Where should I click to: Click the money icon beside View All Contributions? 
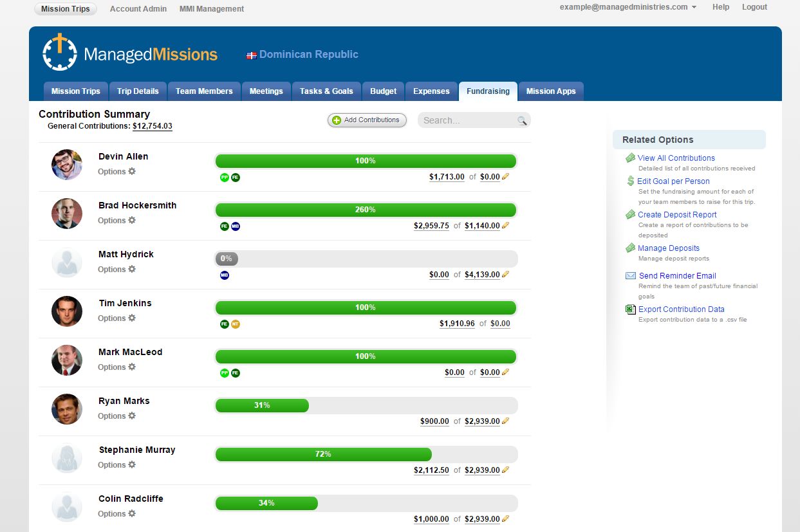pyautogui.click(x=630, y=158)
